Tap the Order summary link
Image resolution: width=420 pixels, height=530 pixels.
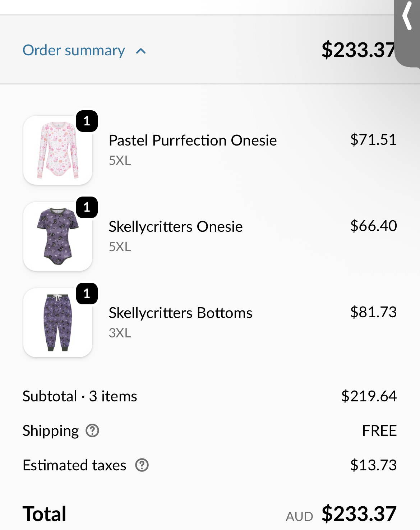coord(74,50)
